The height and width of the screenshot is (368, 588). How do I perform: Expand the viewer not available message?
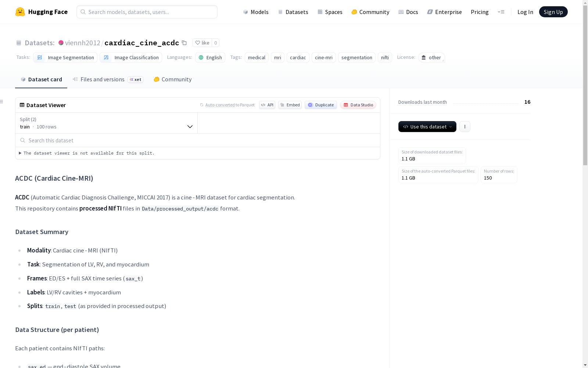87,153
